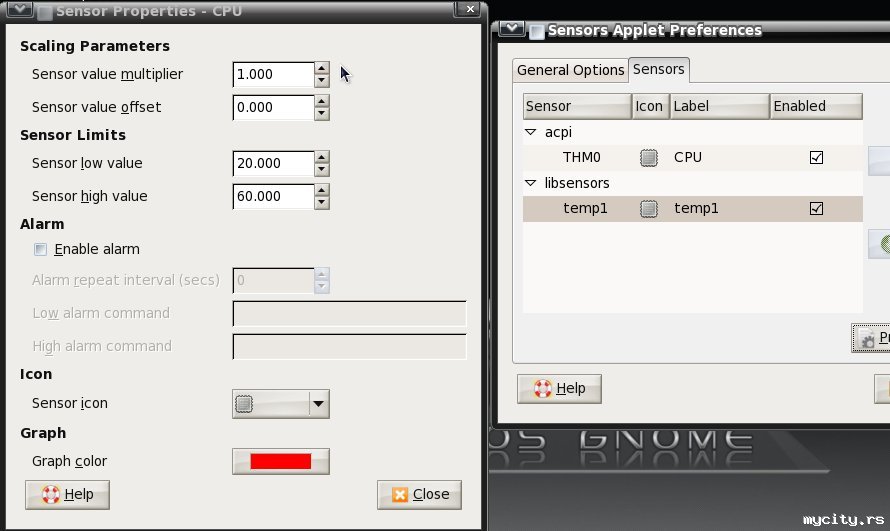Select the temp1 sensor name
890x531 pixels.
pos(585,209)
